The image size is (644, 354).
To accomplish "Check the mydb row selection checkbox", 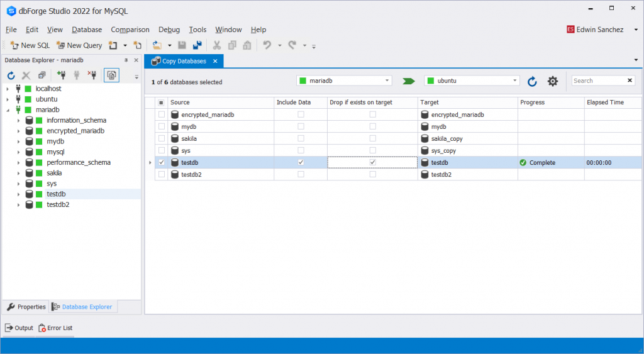I will click(x=162, y=126).
